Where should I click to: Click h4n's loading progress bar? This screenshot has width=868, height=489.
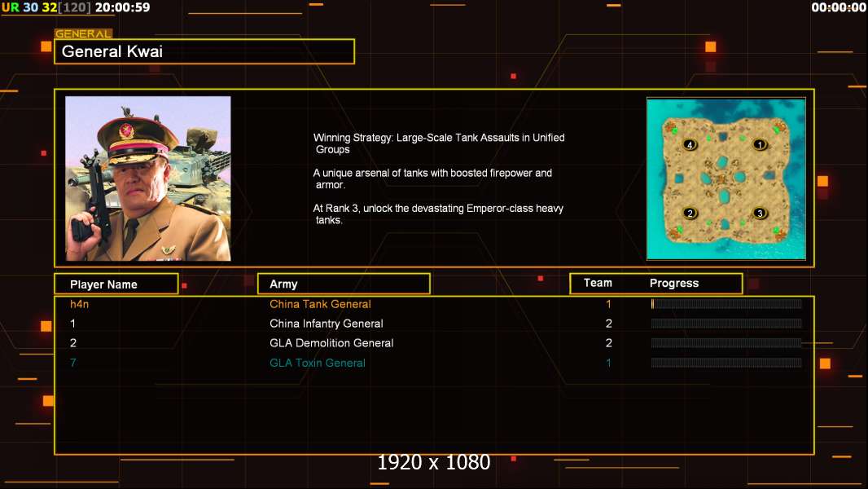726,303
